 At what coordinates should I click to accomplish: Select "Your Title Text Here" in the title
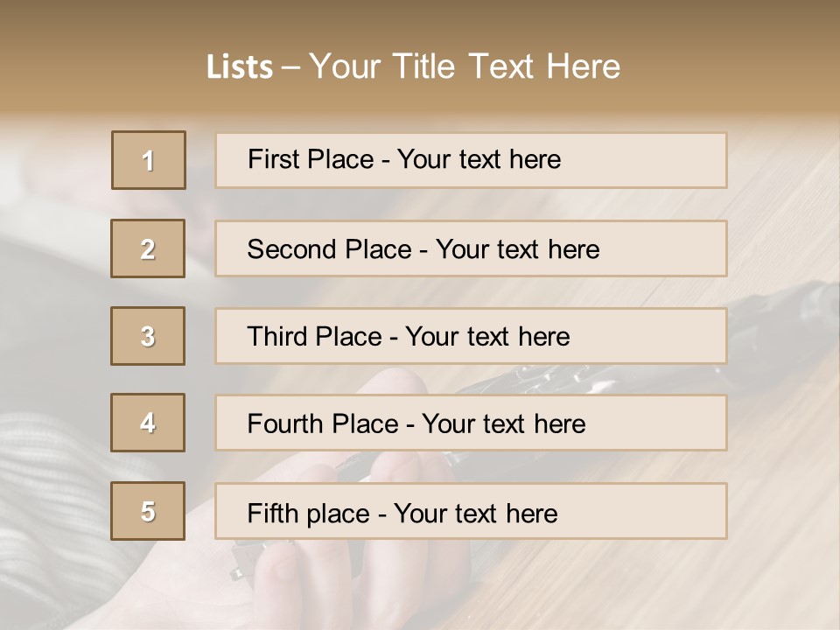click(x=465, y=66)
